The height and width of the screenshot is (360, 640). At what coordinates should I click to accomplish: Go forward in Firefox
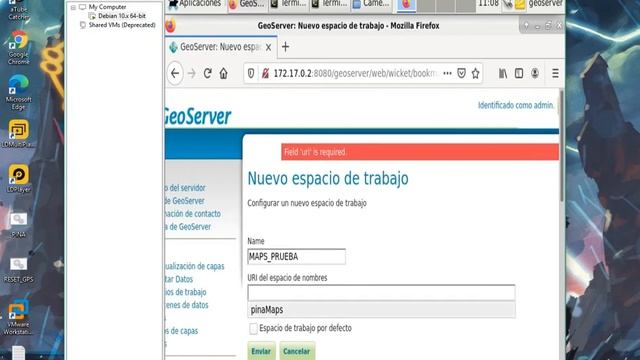point(191,73)
